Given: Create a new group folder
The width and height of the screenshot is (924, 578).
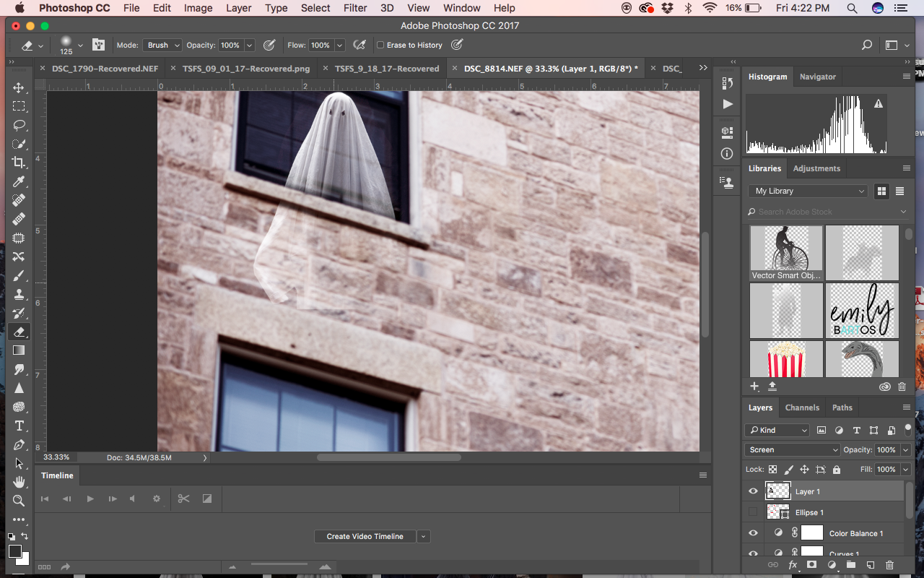Looking at the screenshot, I should [x=851, y=565].
